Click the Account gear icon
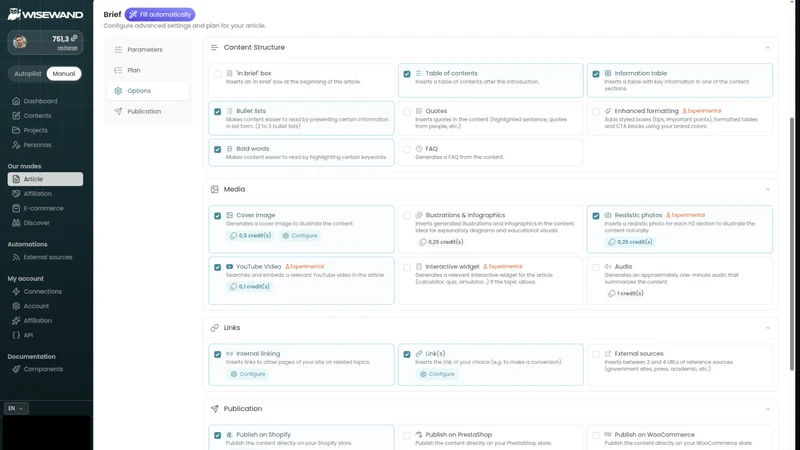Image resolution: width=800 pixels, height=450 pixels. [x=16, y=306]
